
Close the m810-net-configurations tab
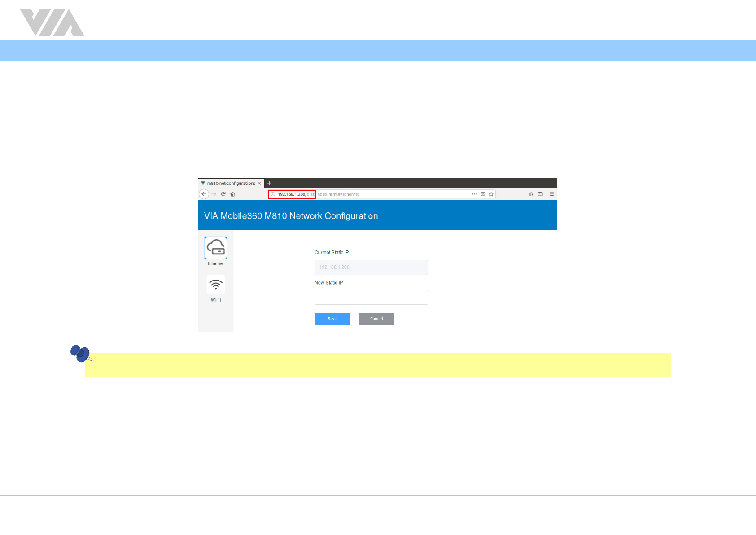tap(259, 184)
